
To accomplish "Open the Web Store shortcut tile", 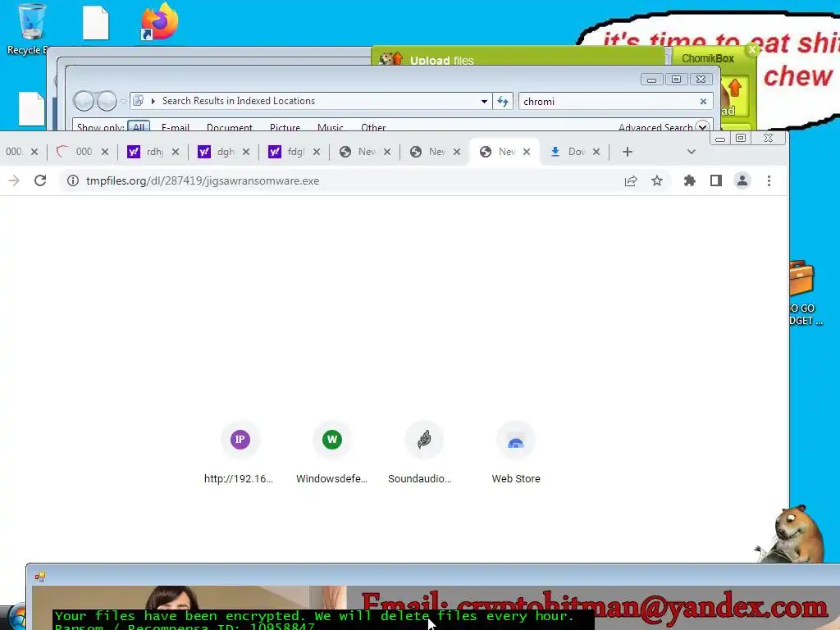I will click(515, 453).
